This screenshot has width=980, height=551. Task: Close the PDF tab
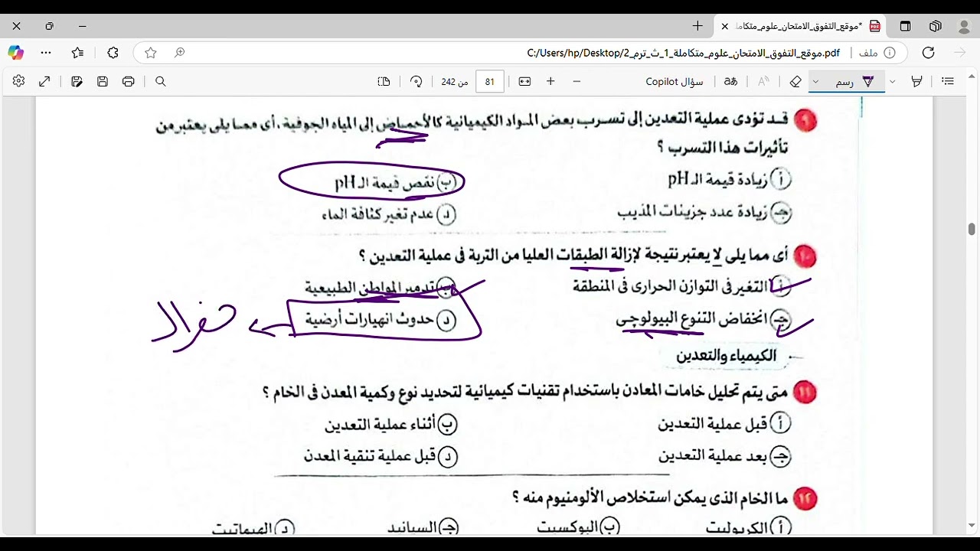[725, 26]
